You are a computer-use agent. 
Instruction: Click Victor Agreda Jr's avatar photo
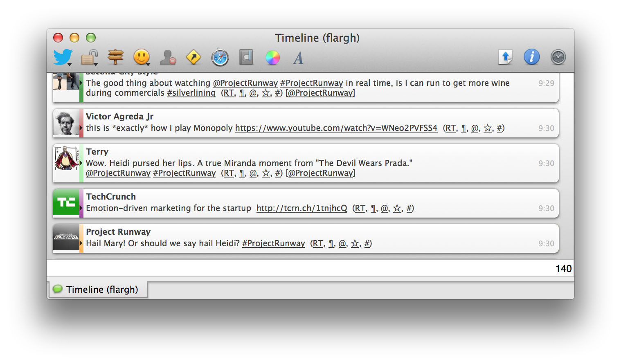(x=66, y=123)
